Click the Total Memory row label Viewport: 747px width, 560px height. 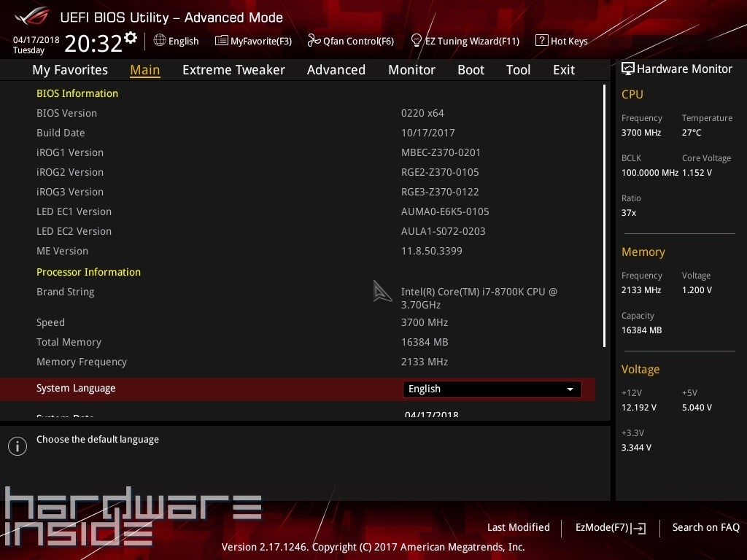tap(69, 342)
